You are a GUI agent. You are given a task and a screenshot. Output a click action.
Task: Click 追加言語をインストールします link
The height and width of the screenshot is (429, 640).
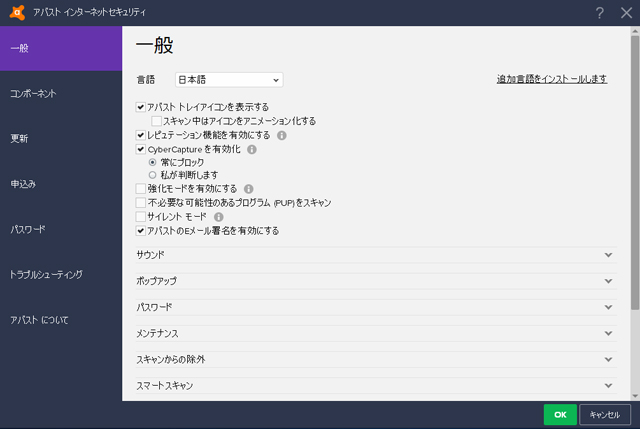click(x=552, y=79)
